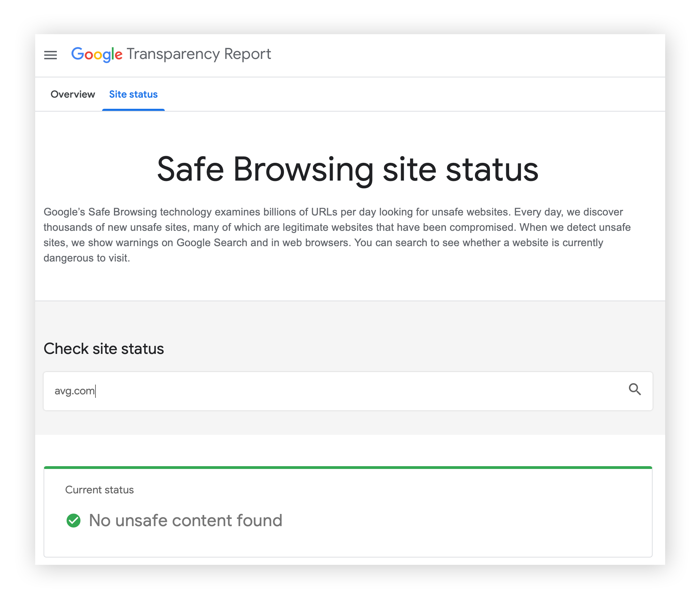
Task: Focus the avg.com URL input field
Action: click(x=348, y=391)
